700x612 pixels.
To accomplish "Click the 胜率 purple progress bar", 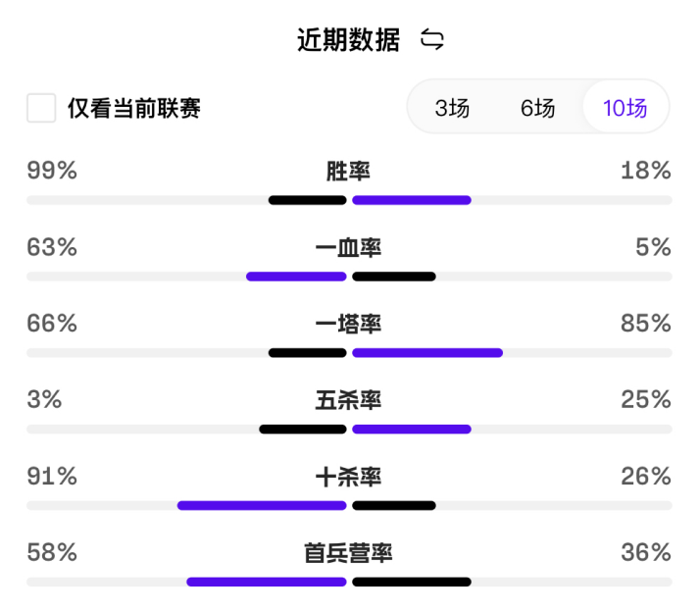I will pyautogui.click(x=412, y=200).
